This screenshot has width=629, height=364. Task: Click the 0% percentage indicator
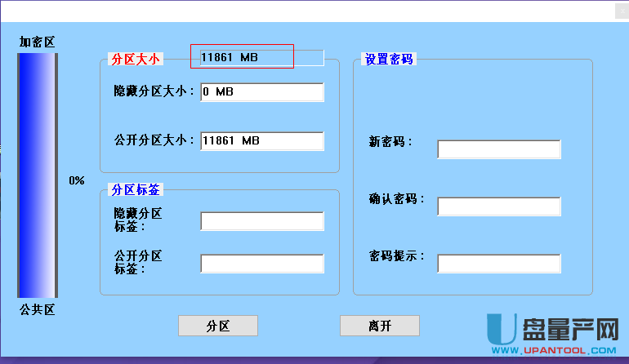(77, 180)
